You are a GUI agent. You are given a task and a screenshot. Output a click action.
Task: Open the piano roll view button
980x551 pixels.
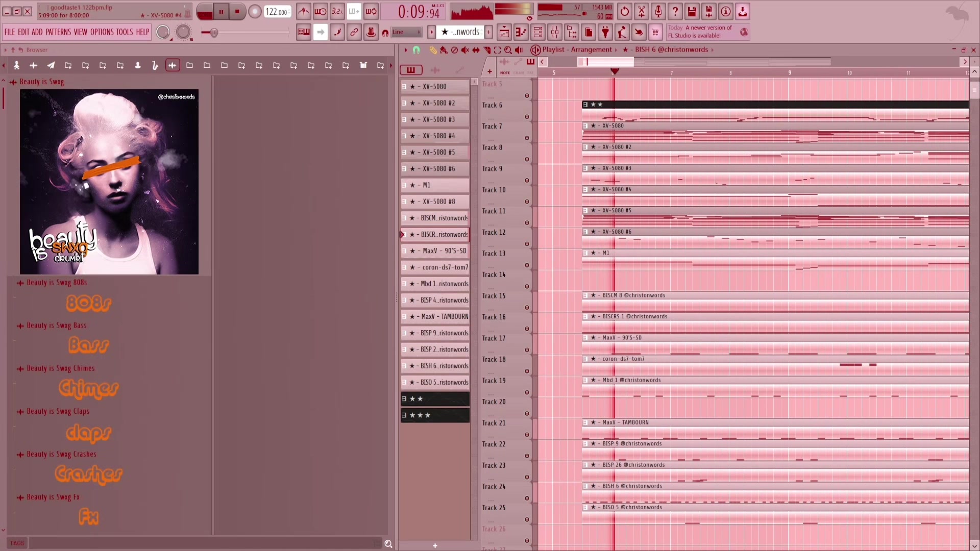(521, 32)
